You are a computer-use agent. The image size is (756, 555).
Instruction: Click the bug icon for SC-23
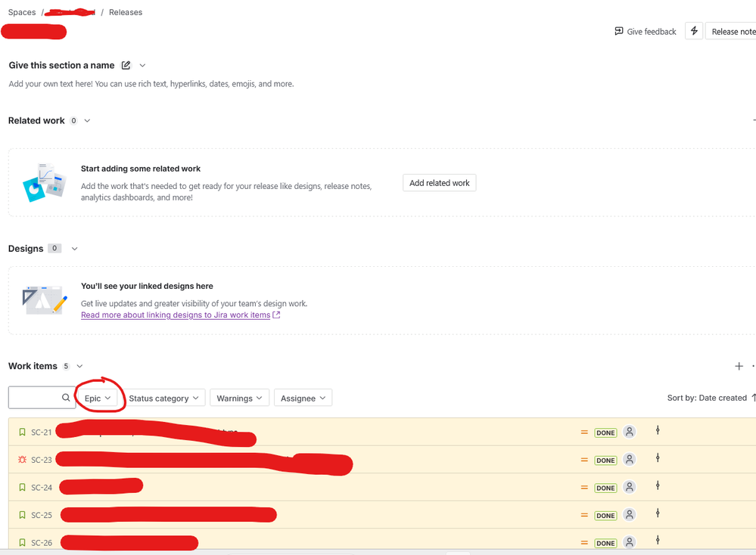(x=22, y=460)
